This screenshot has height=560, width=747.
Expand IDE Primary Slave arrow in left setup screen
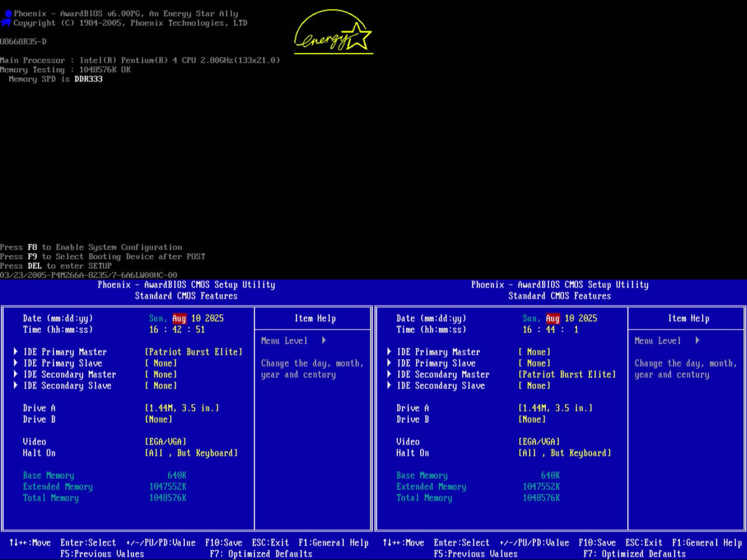(x=16, y=363)
